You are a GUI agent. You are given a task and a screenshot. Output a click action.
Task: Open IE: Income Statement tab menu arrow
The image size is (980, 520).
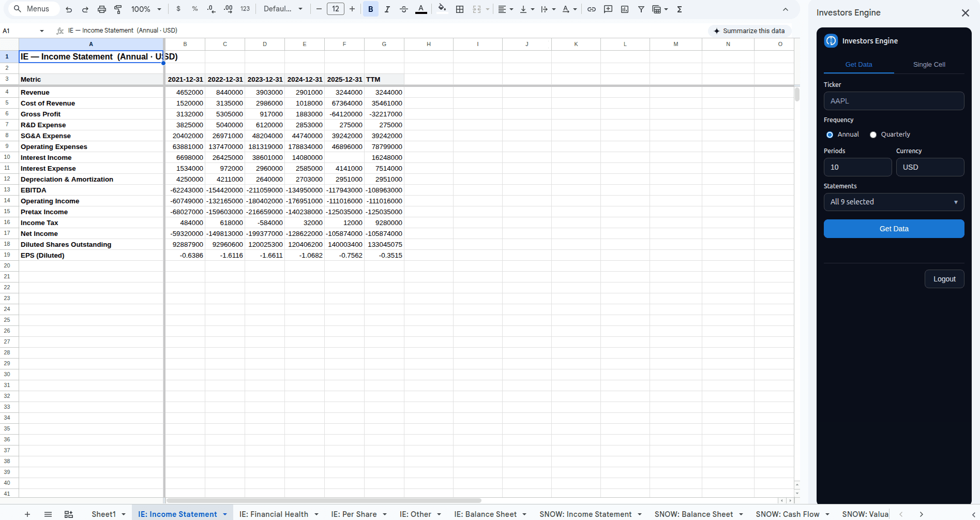coord(225,514)
